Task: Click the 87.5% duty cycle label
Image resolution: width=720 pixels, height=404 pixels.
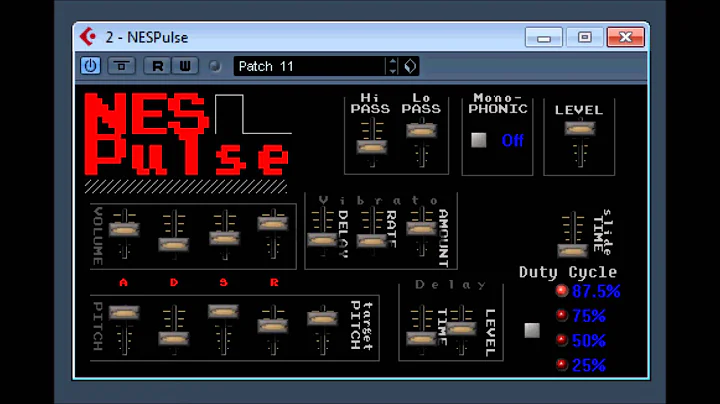Action: pyautogui.click(x=596, y=291)
